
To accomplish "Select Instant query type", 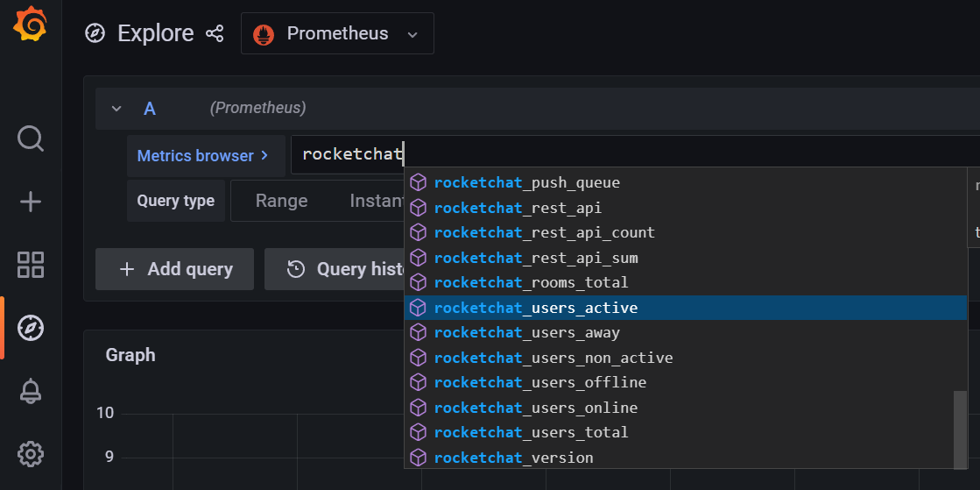I will 377,201.
